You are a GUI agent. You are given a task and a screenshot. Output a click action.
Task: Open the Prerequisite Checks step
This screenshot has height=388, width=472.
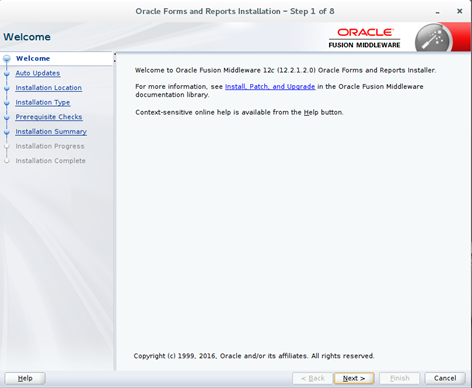[x=49, y=117]
